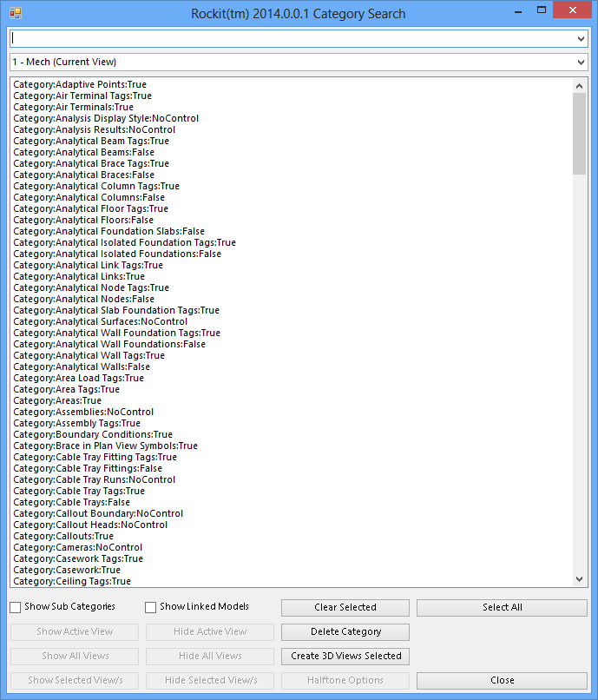The image size is (598, 700).
Task: Open the search field dropdown arrow
Action: [581, 39]
